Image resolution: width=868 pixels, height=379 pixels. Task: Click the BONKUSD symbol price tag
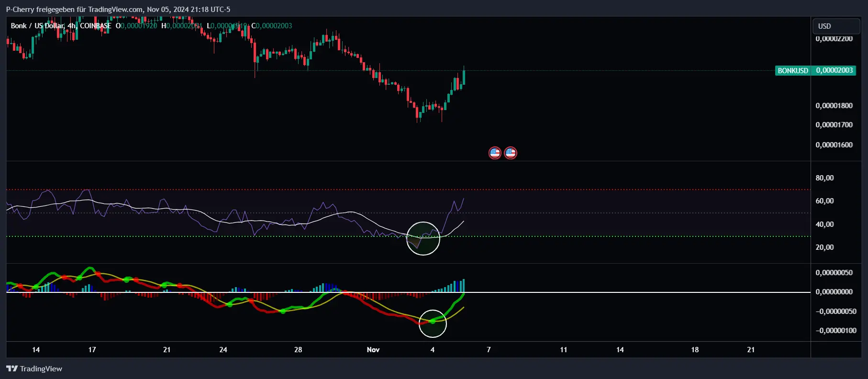pos(792,70)
